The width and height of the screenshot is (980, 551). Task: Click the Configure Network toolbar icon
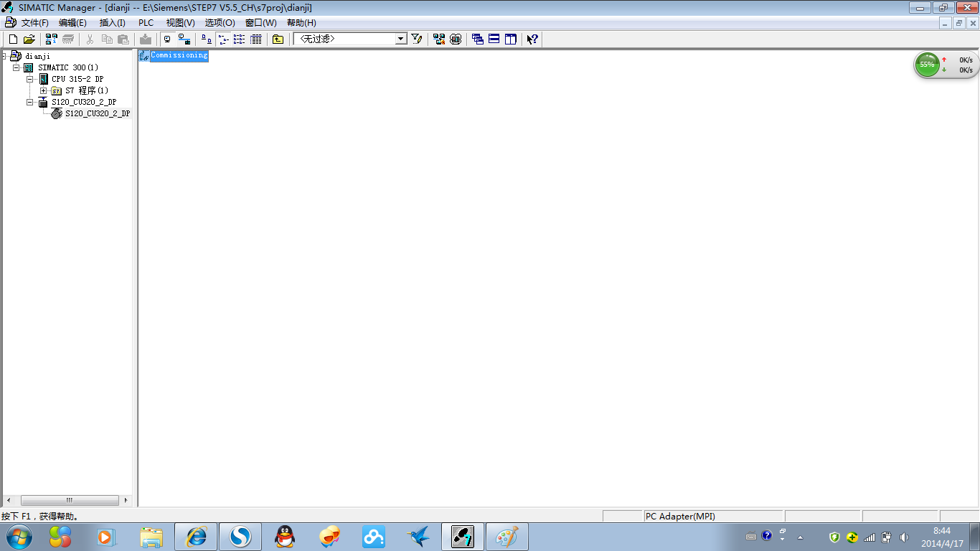(439, 39)
